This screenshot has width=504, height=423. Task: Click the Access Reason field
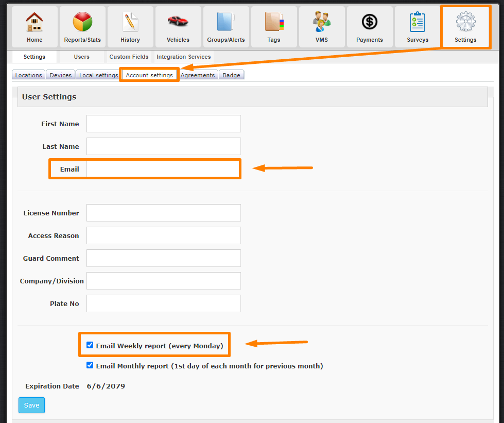tap(164, 235)
